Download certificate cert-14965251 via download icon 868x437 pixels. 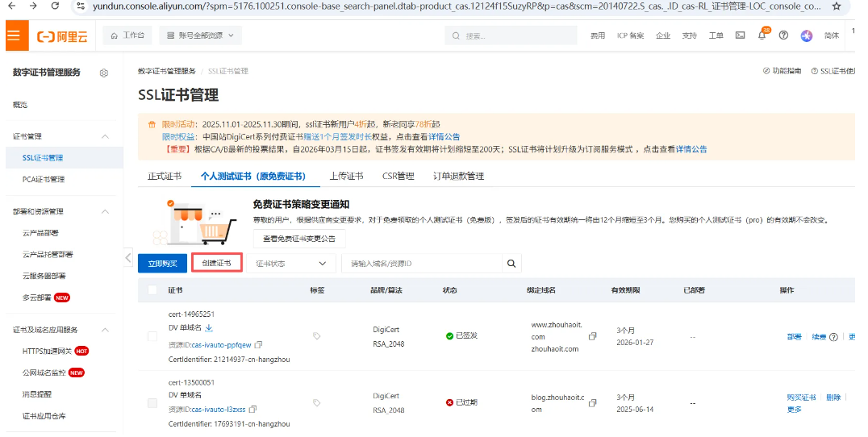click(209, 327)
